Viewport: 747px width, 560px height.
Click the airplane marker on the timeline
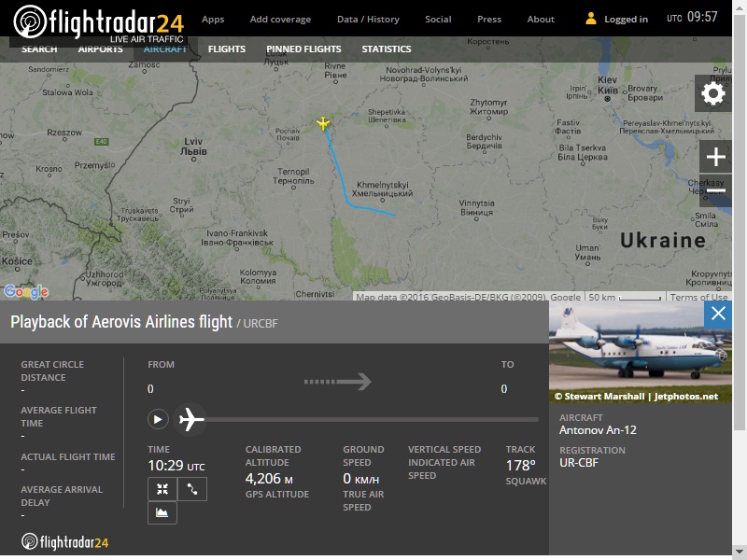(190, 419)
